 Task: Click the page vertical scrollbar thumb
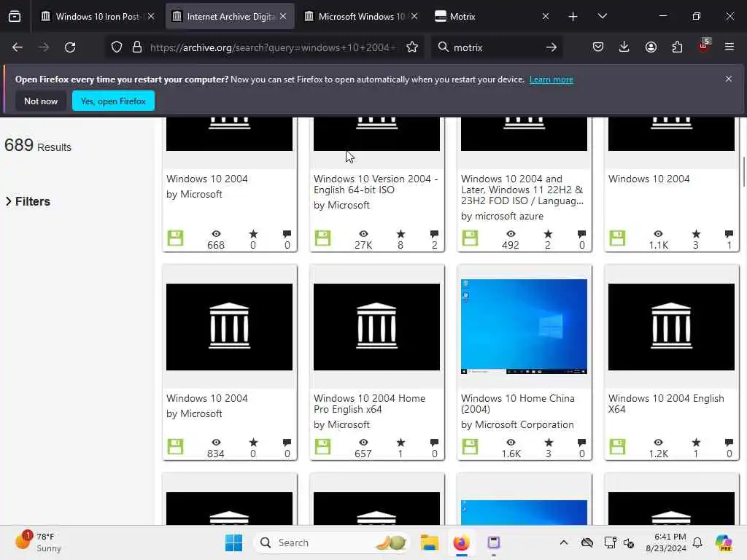coord(743,171)
